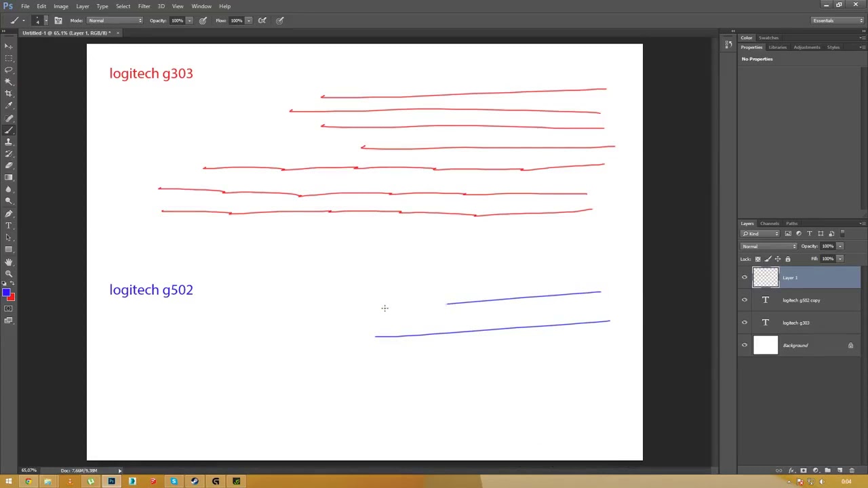
Task: Toggle lock position icon
Action: click(x=778, y=259)
